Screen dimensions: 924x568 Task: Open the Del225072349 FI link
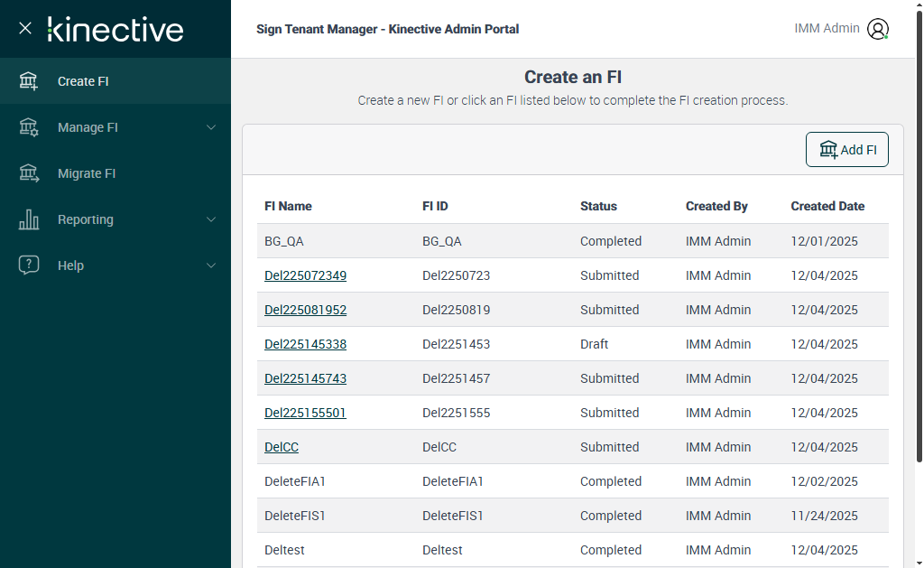(305, 275)
